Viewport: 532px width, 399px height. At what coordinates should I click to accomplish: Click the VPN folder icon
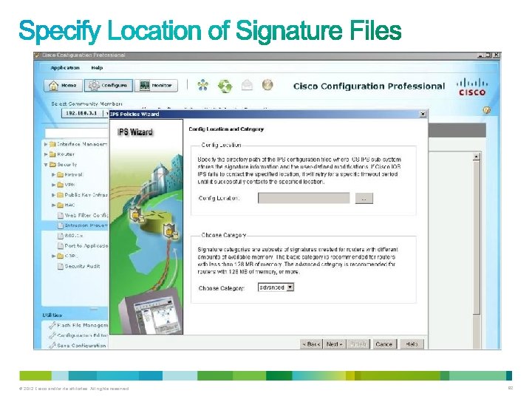pyautogui.click(x=60, y=185)
